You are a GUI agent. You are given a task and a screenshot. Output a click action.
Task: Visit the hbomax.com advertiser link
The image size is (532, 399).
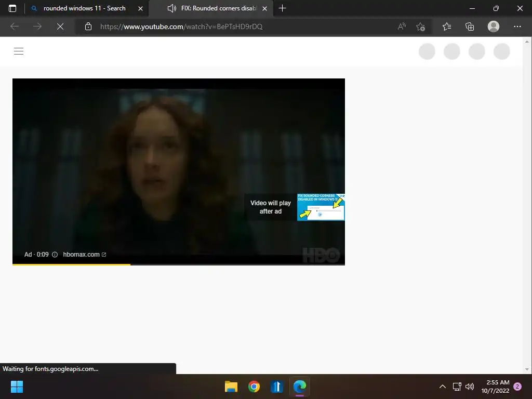(85, 255)
